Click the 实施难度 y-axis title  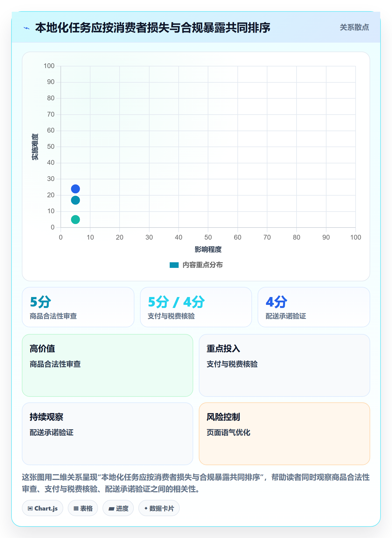pos(35,147)
